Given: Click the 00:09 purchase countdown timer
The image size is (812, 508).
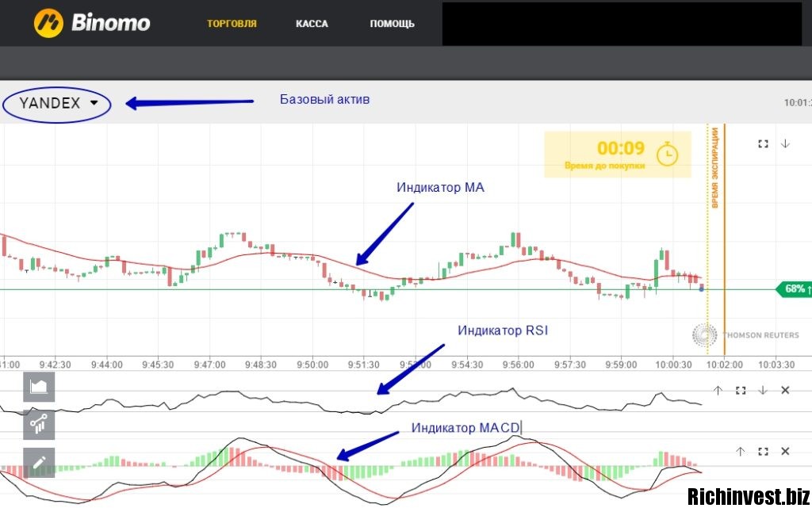Looking at the screenshot, I should [x=617, y=155].
